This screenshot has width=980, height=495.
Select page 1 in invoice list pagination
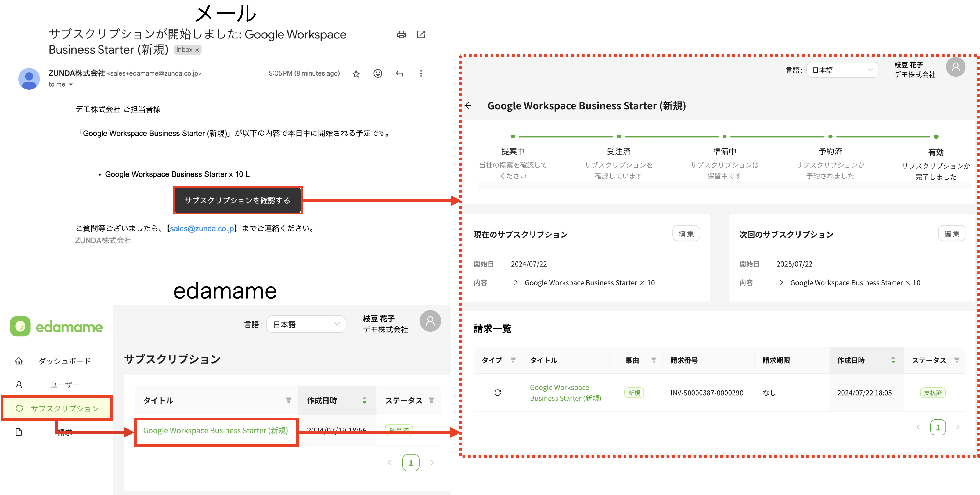pos(938,427)
